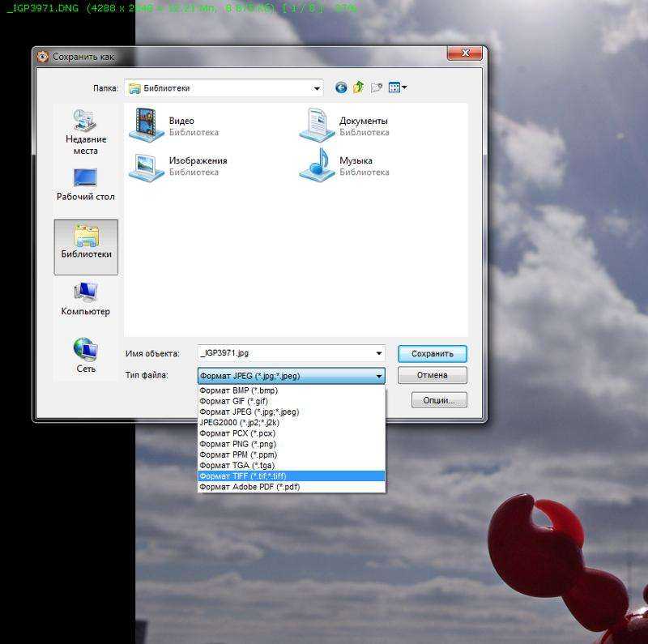648x644 pixels.
Task: Click the Отмена button
Action: [433, 375]
